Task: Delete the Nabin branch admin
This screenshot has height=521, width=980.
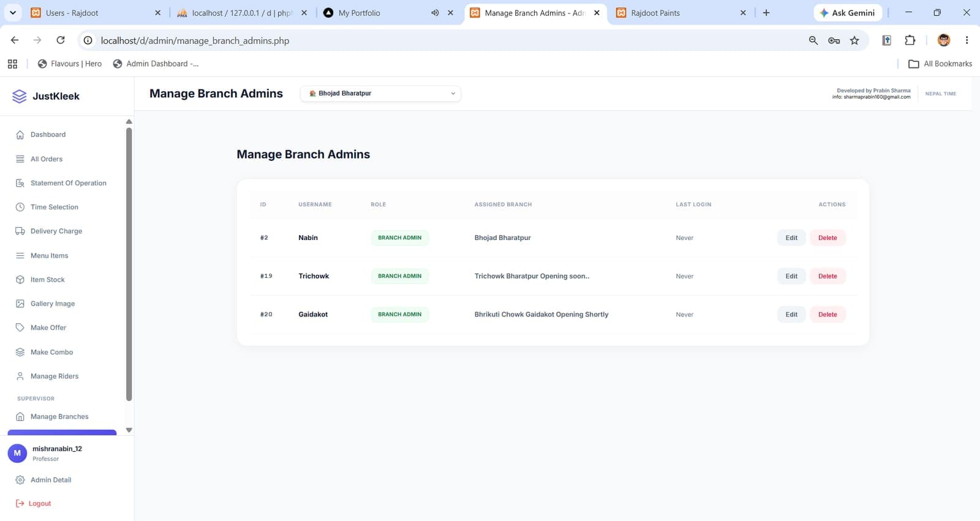Action: pyautogui.click(x=827, y=238)
